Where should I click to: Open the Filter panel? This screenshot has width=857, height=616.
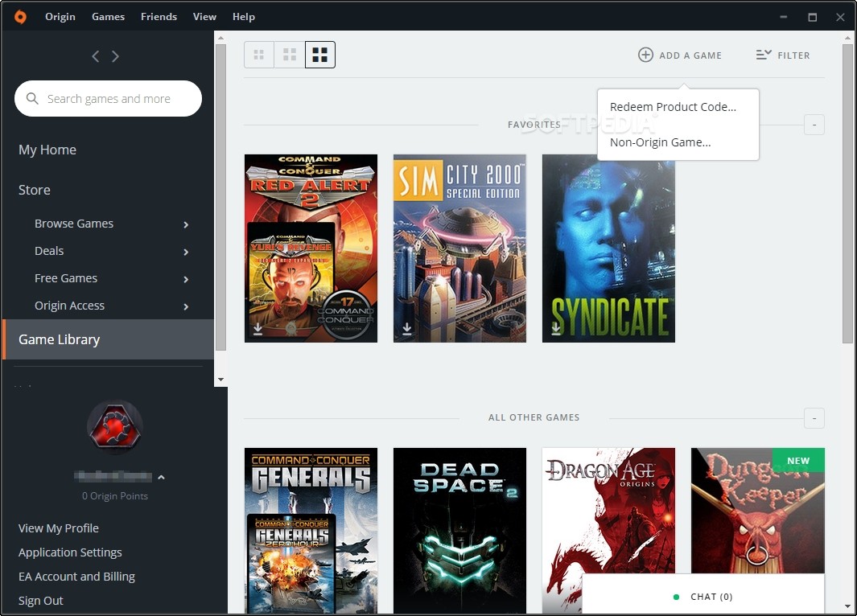click(783, 55)
